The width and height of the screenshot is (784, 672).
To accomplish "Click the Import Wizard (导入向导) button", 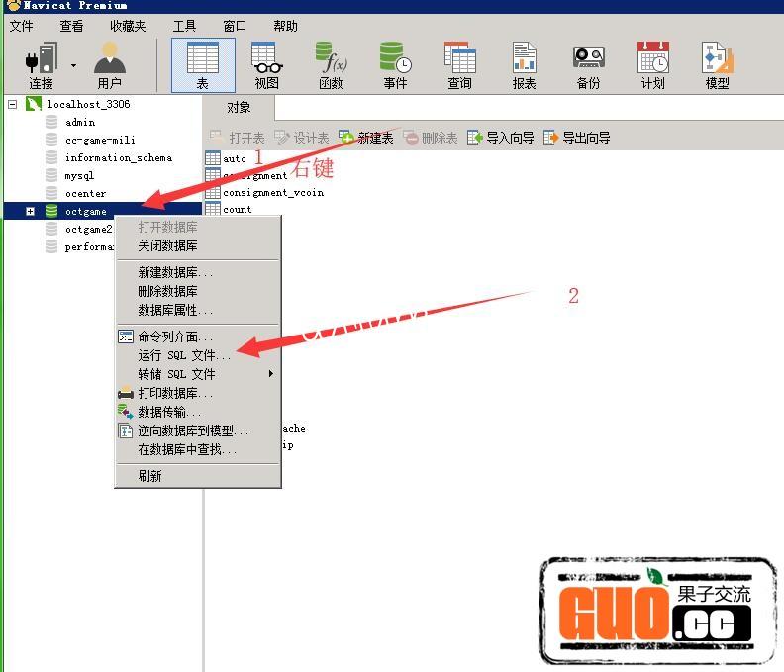I will click(501, 138).
